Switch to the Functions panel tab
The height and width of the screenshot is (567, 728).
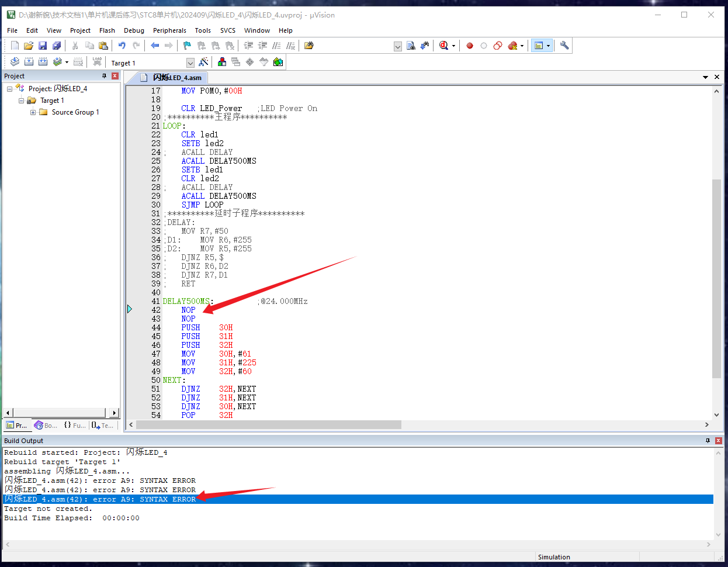75,426
